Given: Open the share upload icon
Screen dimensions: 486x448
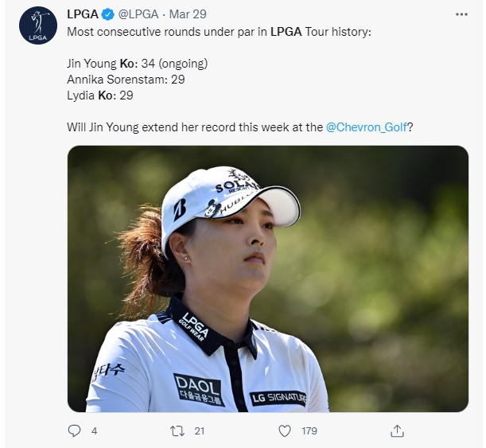Looking at the screenshot, I should [x=397, y=430].
